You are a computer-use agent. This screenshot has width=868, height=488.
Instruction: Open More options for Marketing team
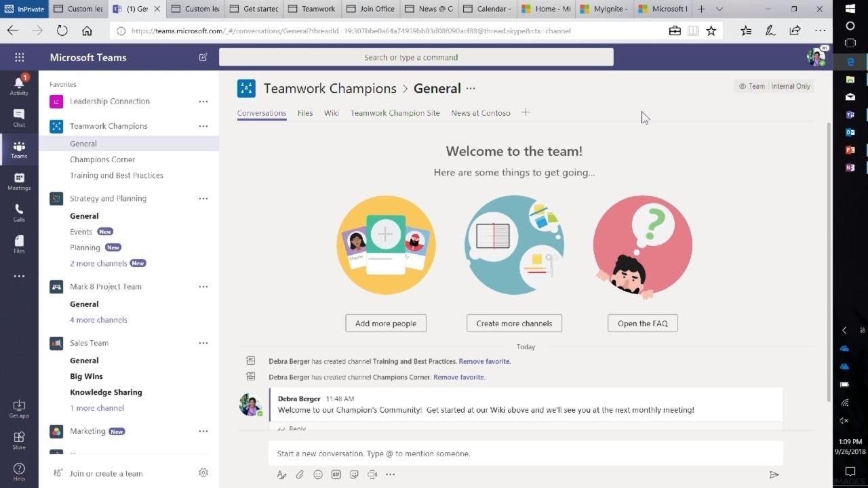click(203, 431)
